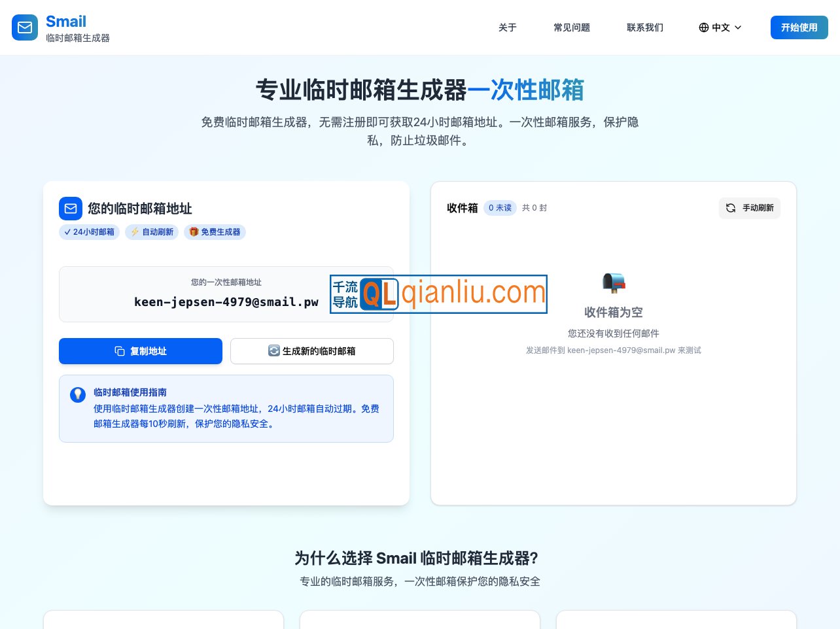Click the refresh icon inside 手动刷新 button
The width and height of the screenshot is (840, 629).
coord(731,208)
